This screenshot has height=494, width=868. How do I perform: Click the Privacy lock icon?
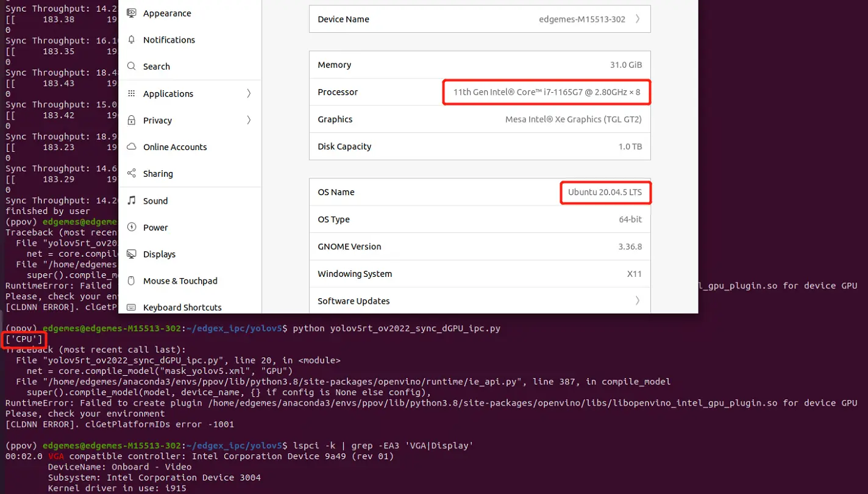(x=131, y=120)
